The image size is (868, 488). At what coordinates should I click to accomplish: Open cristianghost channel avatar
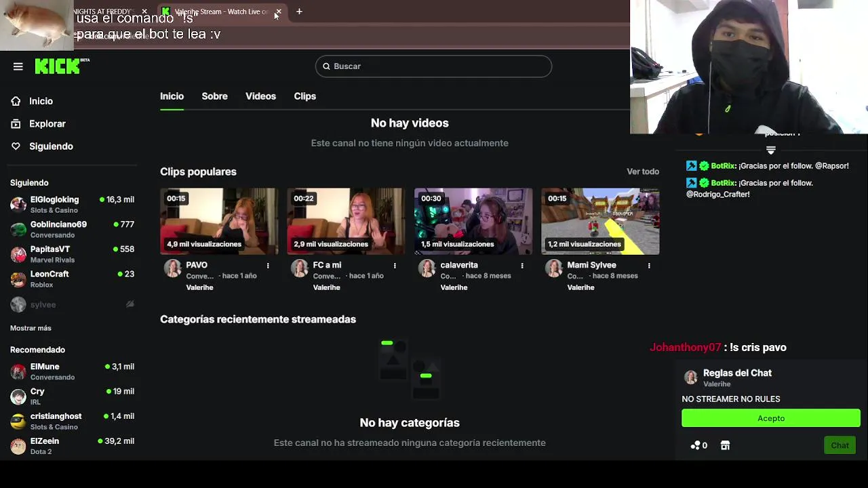click(x=18, y=421)
